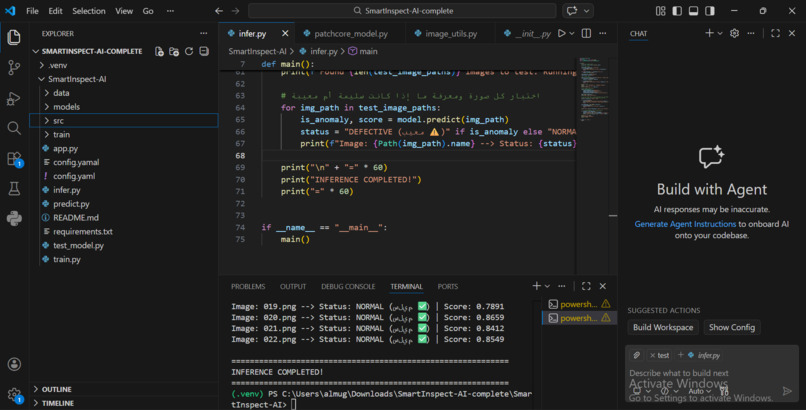Toggle the bottom panel layout
This screenshot has width=806, height=410.
click(x=693, y=11)
